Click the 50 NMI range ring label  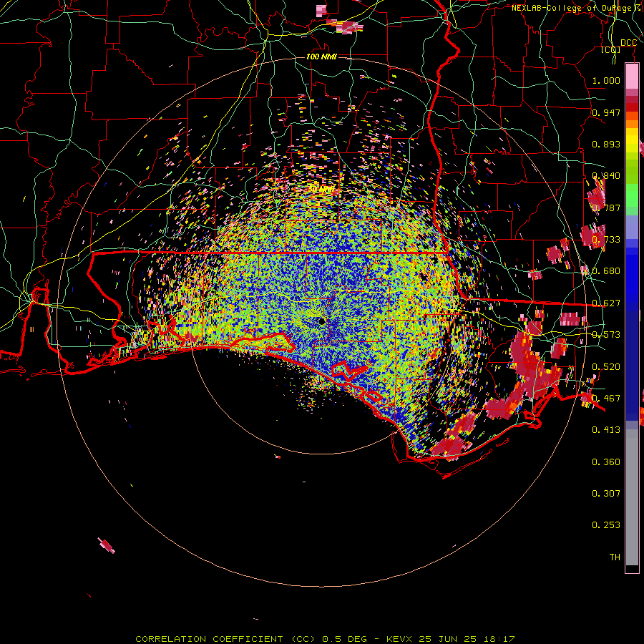(x=321, y=189)
